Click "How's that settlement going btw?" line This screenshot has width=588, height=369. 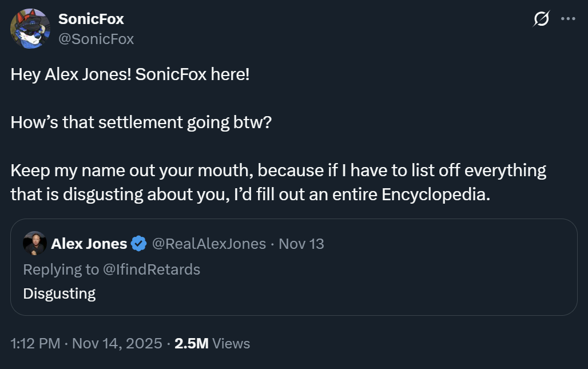coord(141,122)
